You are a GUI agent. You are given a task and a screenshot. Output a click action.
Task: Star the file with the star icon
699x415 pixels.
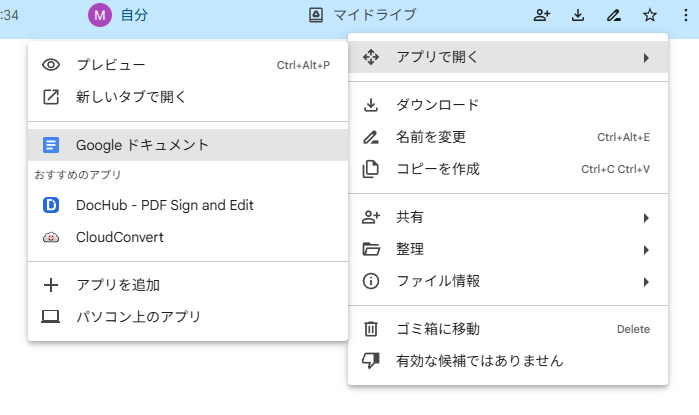[650, 15]
